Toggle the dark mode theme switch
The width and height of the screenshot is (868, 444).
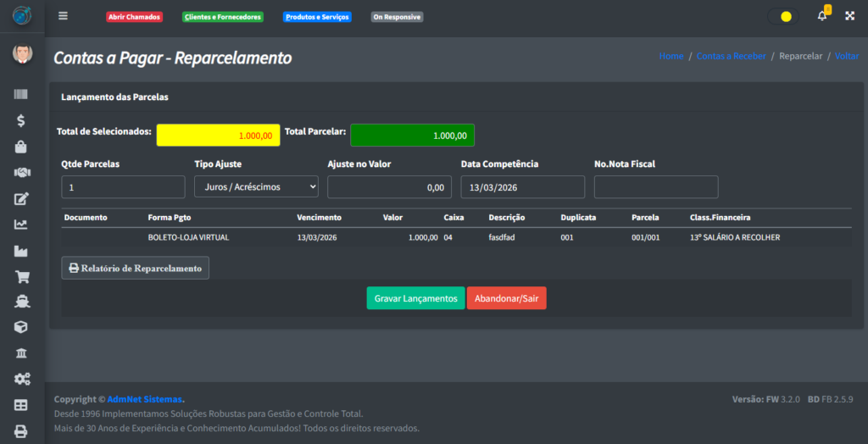point(782,16)
